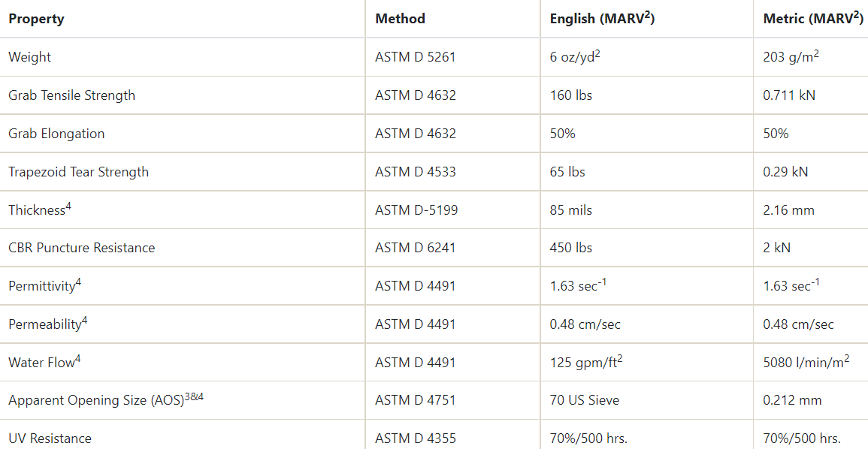
Task: Select the 450 lbs puncture value
Action: 570,248
